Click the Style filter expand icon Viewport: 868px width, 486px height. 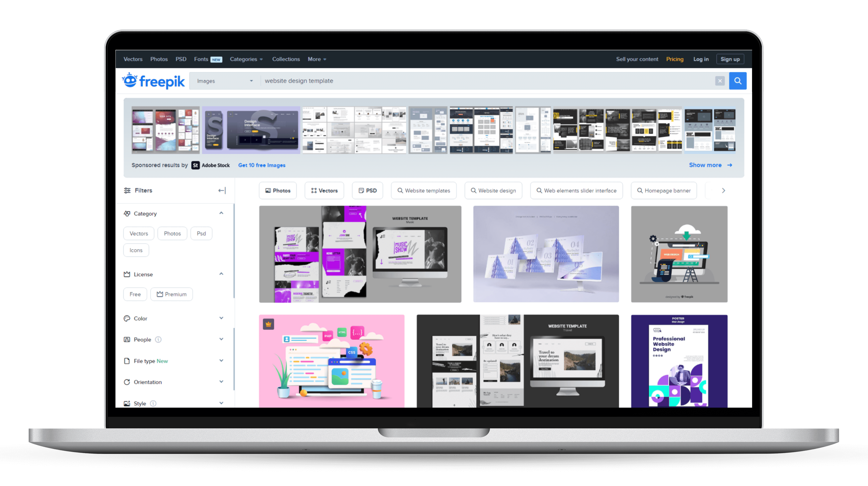pos(221,403)
